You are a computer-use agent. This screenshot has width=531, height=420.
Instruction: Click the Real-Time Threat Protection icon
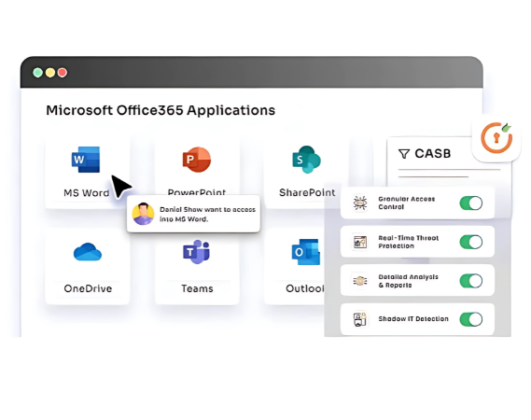click(x=360, y=242)
